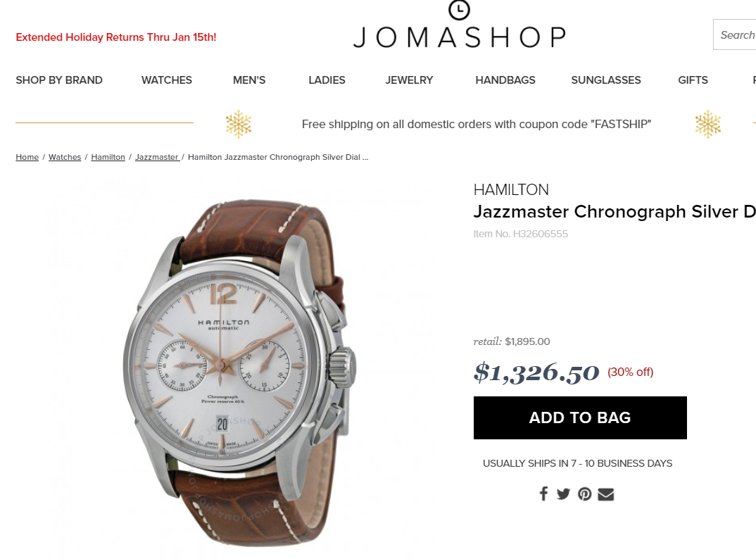756x559 pixels.
Task: Click into the Search field
Action: tap(735, 34)
